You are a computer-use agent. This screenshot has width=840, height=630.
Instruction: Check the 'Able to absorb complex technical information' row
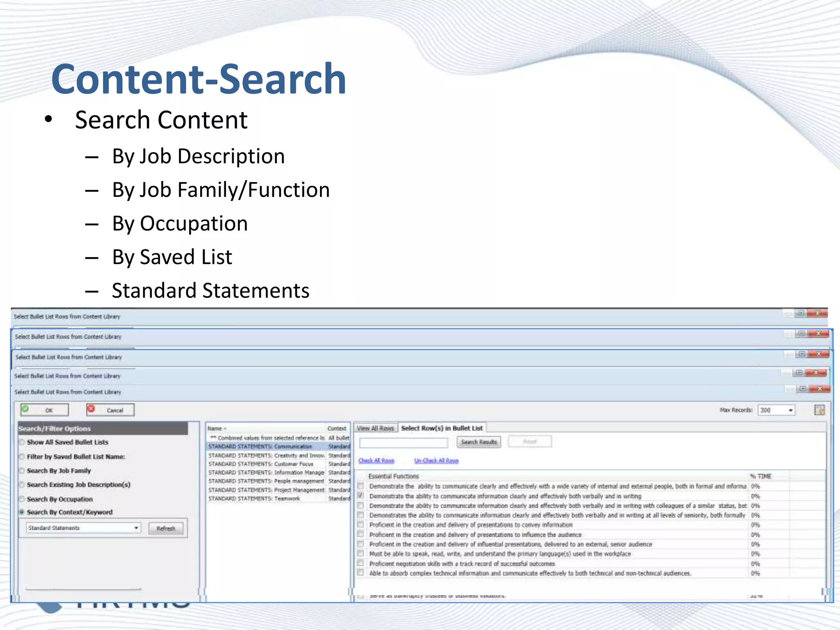[361, 573]
